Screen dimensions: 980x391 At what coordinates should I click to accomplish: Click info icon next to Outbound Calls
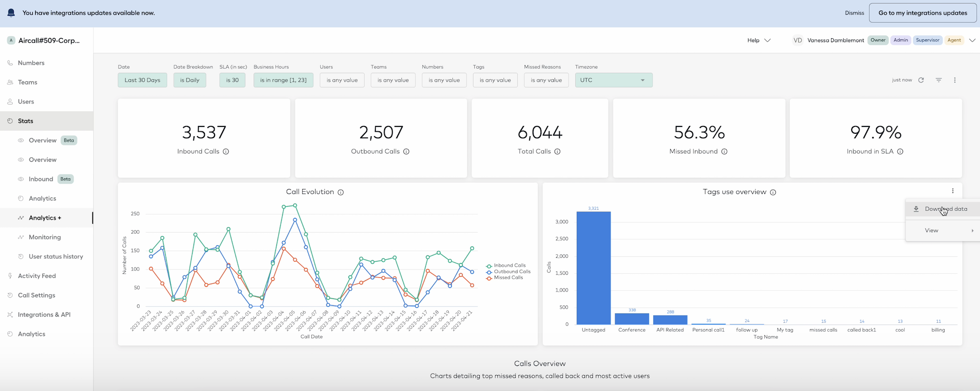pyautogui.click(x=406, y=151)
